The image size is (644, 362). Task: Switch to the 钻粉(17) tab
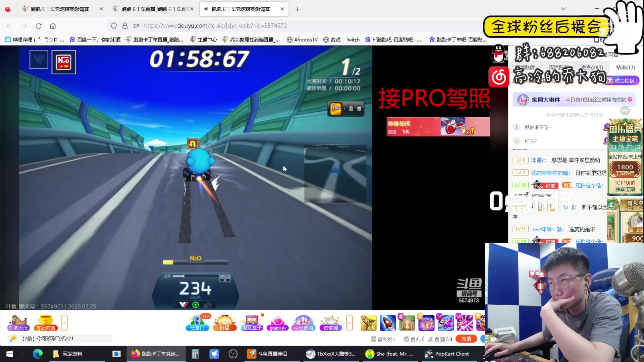click(625, 67)
